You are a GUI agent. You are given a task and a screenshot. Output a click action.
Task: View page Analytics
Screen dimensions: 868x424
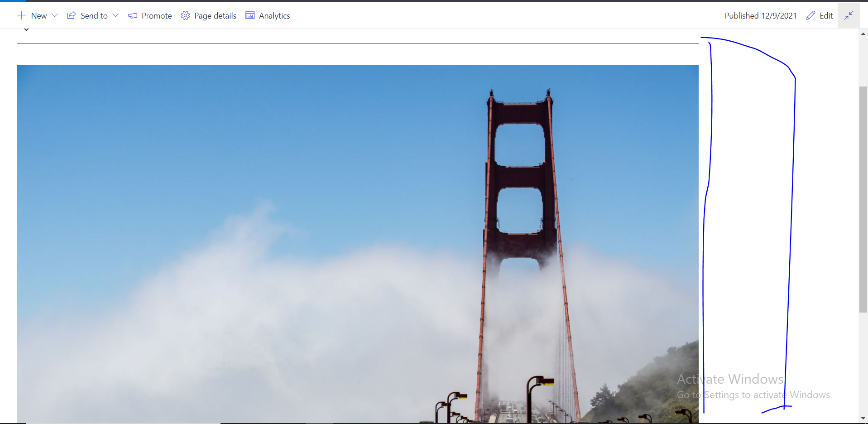tap(274, 16)
